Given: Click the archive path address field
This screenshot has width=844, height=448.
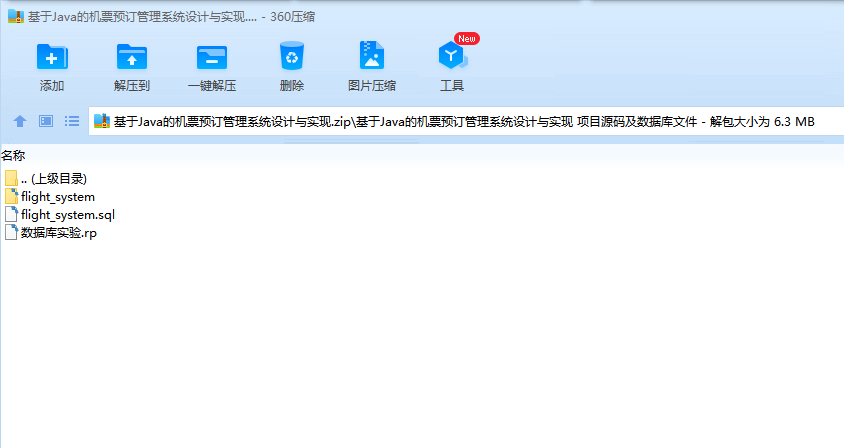Looking at the screenshot, I should (x=466, y=121).
